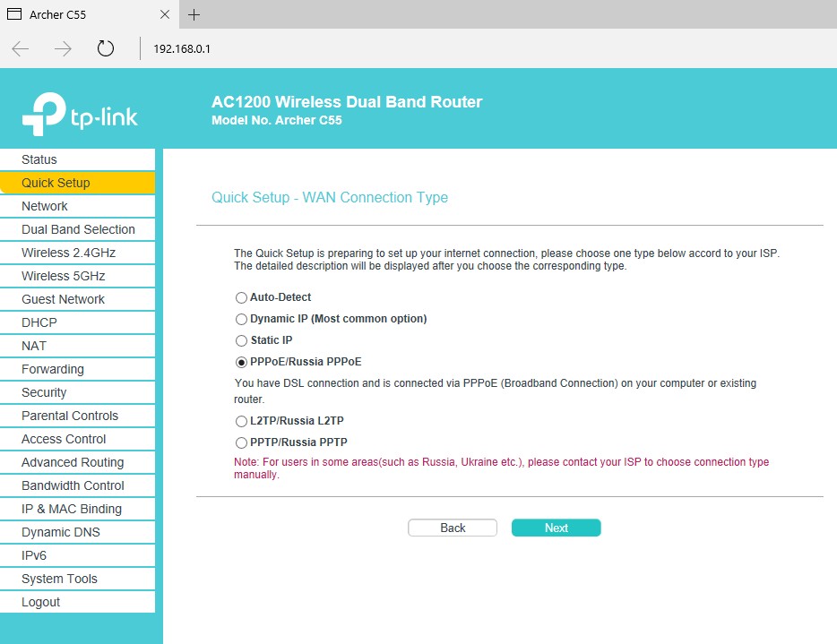This screenshot has width=837, height=644.
Task: Click Logout in sidebar
Action: click(x=77, y=602)
